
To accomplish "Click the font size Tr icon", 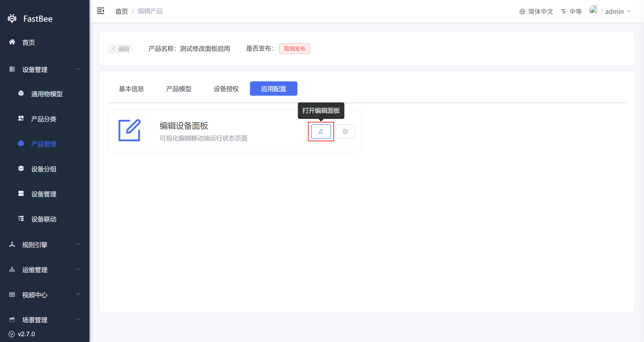I will 563,11.
